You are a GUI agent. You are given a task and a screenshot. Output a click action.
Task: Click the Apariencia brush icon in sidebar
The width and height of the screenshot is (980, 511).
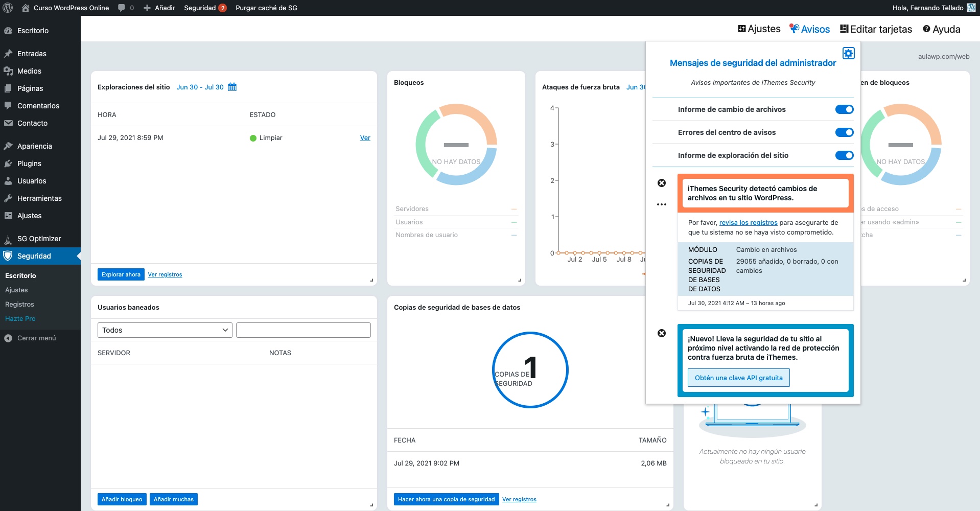(8, 146)
